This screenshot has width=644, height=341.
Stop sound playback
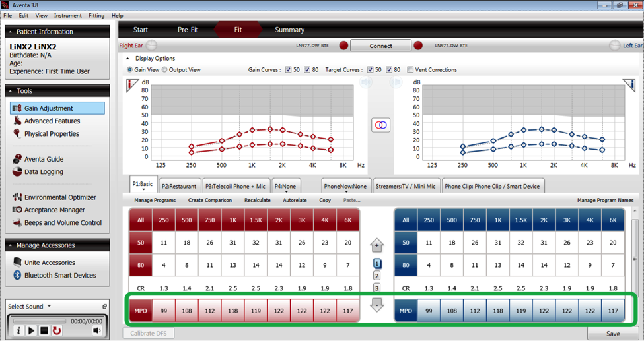44,330
